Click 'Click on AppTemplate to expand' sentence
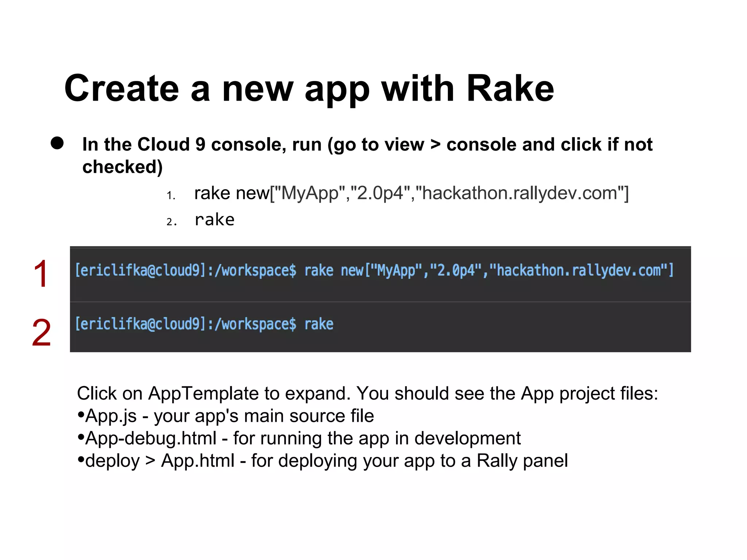This screenshot has height=560, width=747. point(368,394)
